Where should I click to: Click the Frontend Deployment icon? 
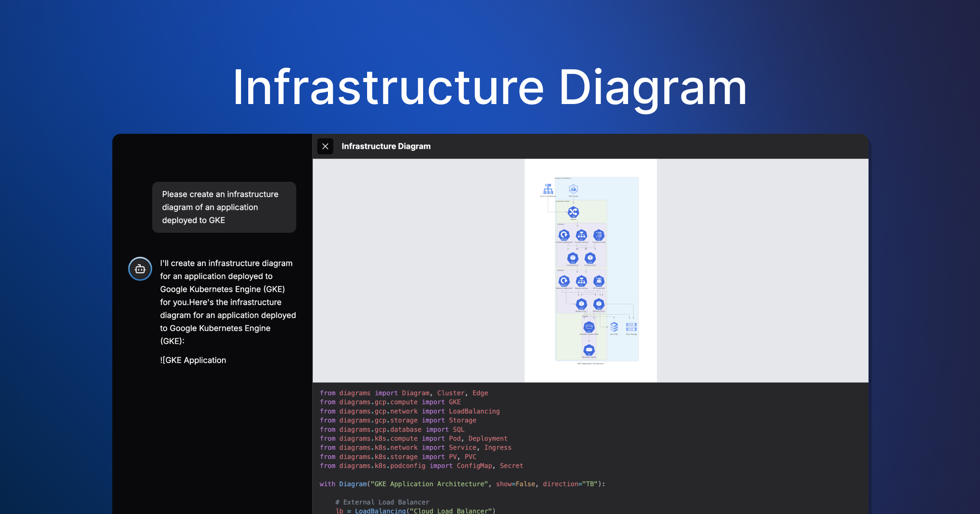click(564, 235)
